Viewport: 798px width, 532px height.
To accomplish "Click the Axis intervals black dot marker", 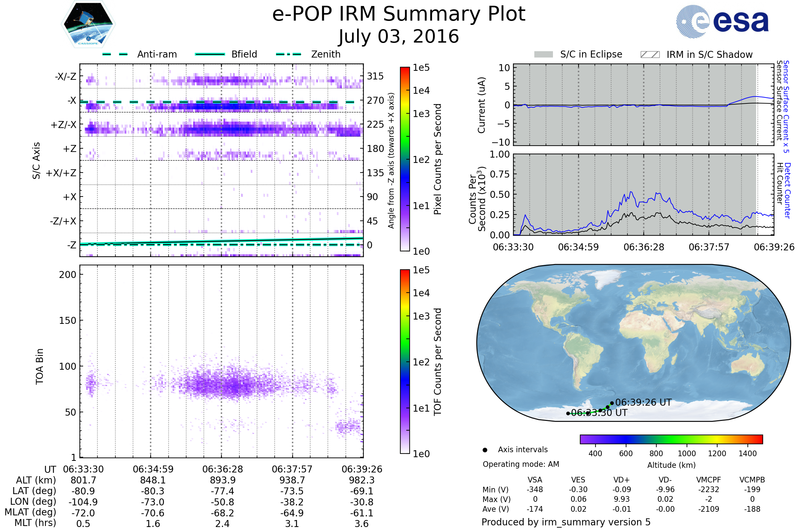I will tap(485, 450).
